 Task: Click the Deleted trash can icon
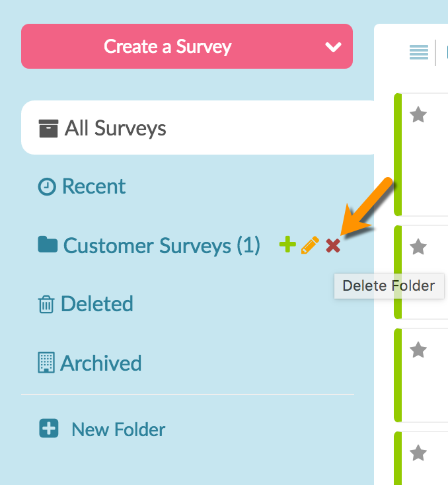pyautogui.click(x=46, y=305)
